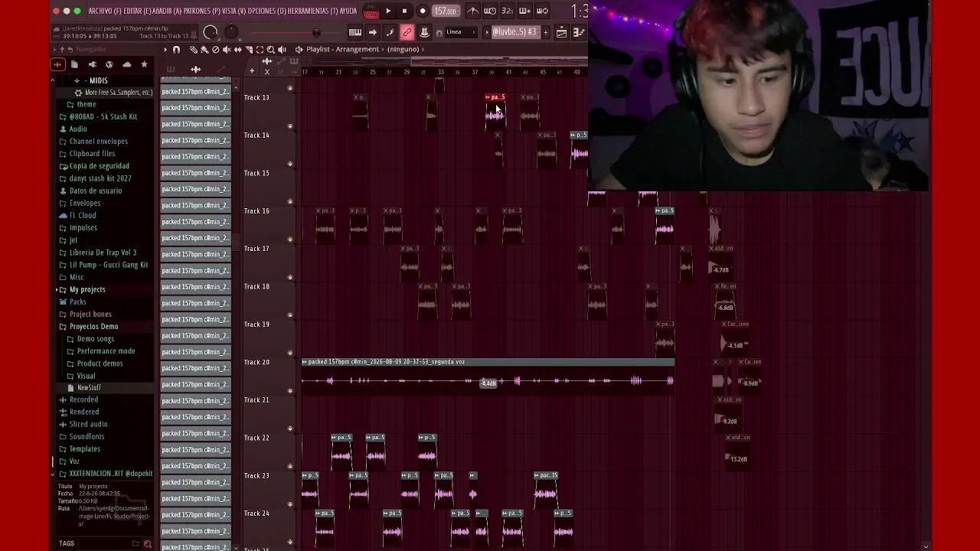
Task: Select the FL Cloud browser item
Action: coord(83,215)
